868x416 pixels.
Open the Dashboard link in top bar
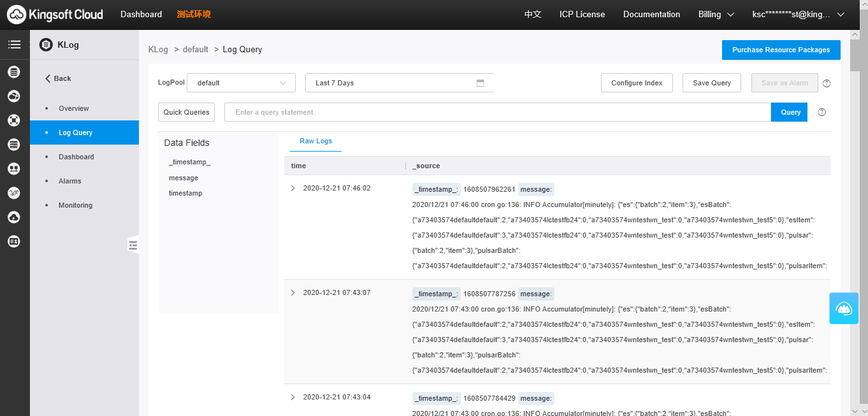[141, 14]
